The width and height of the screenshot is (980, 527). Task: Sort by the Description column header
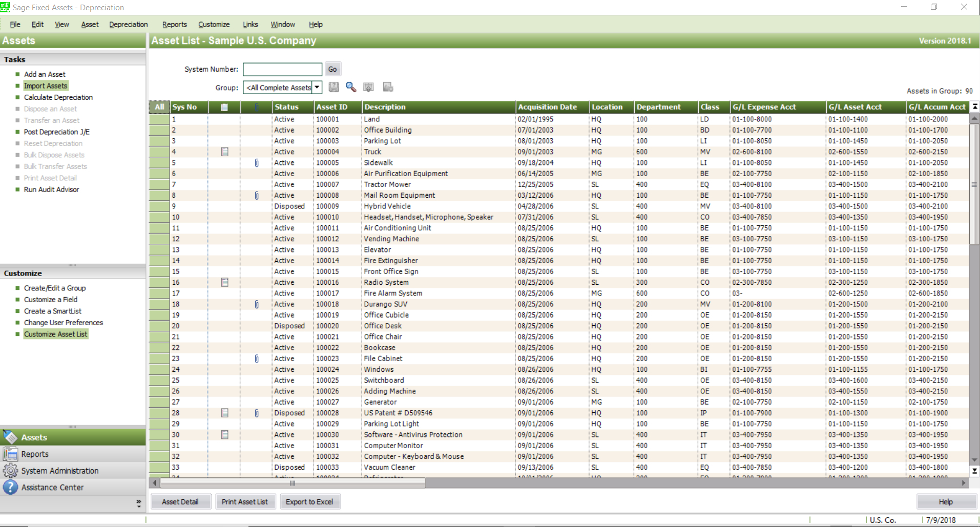(439, 107)
